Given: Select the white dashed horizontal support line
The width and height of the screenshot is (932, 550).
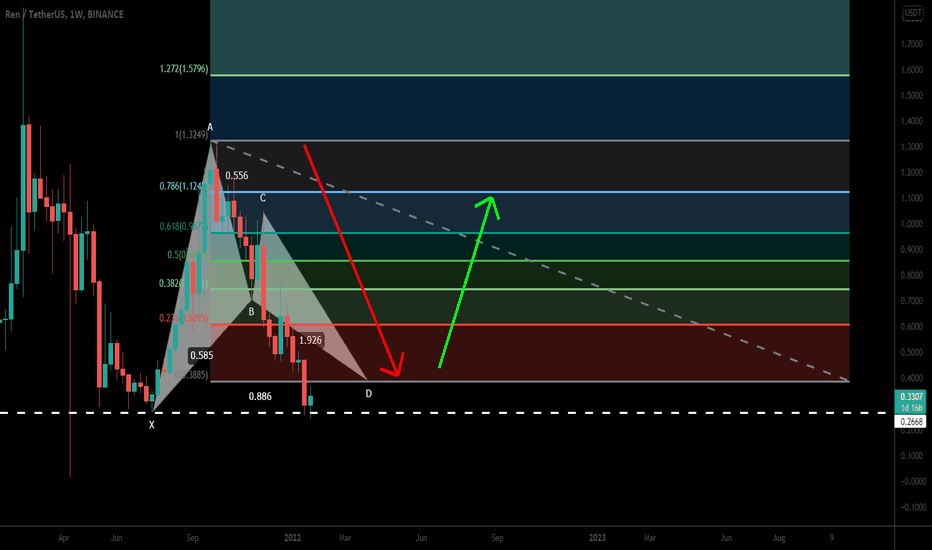Looking at the screenshot, I should [446, 412].
